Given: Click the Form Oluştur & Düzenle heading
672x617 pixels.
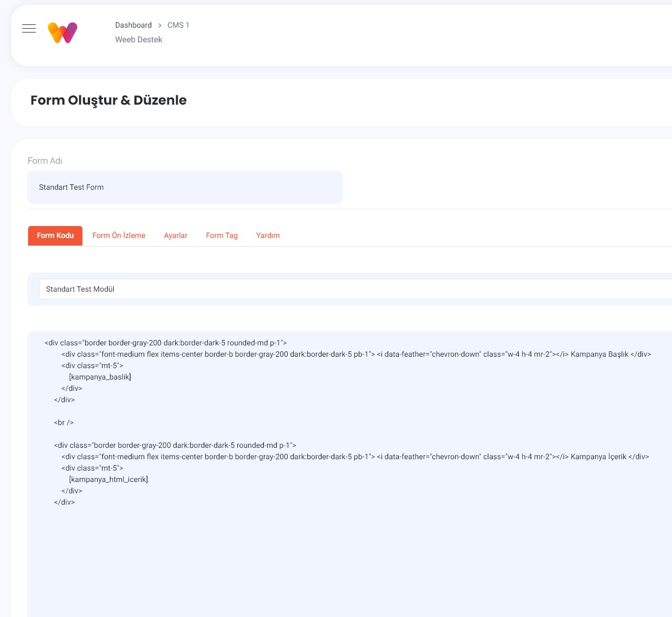Looking at the screenshot, I should click(x=108, y=101).
